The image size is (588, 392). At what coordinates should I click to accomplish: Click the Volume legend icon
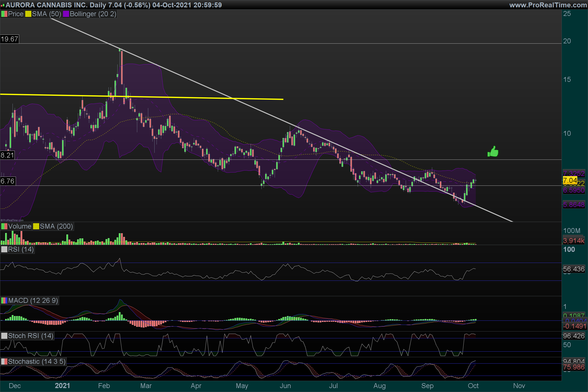[4, 226]
